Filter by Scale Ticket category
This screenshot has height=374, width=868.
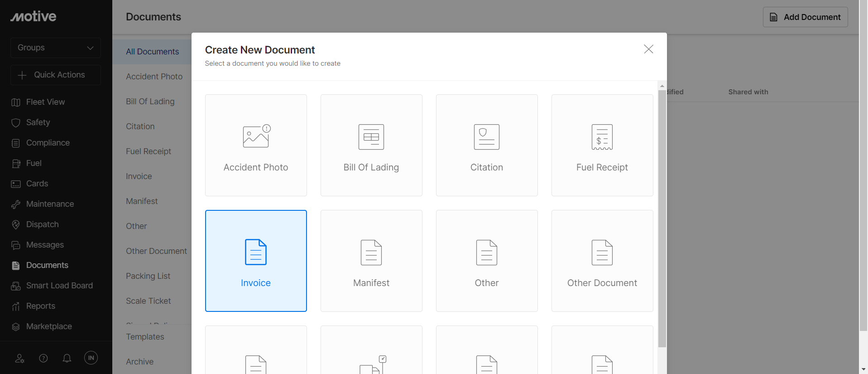point(148,301)
